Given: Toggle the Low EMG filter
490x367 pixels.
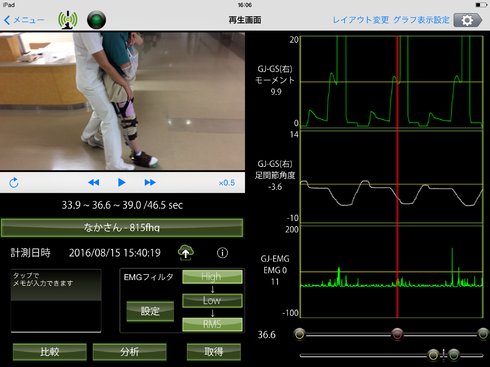Looking at the screenshot, I should coord(212,300).
